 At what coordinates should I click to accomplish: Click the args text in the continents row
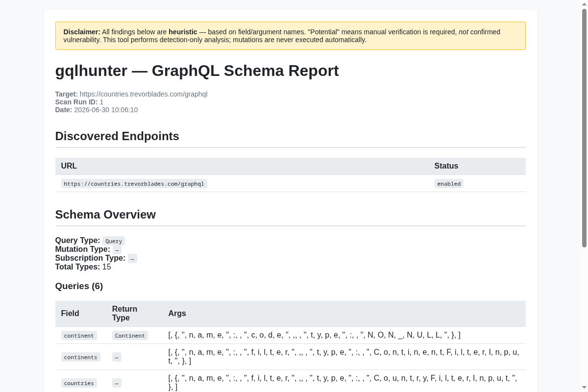point(343,357)
